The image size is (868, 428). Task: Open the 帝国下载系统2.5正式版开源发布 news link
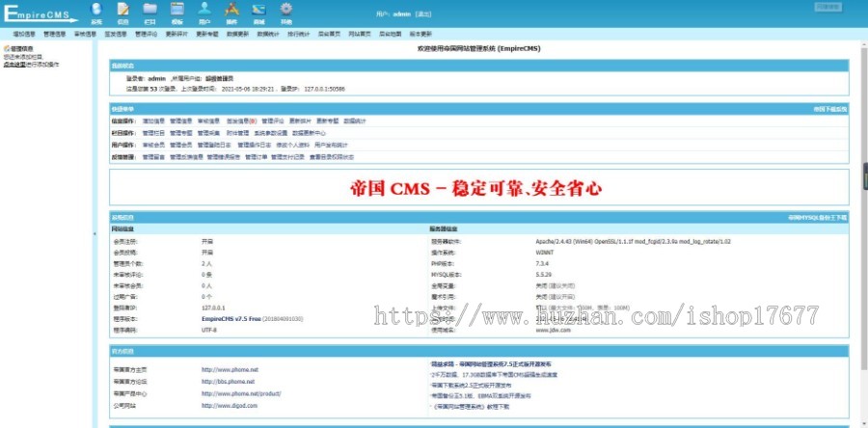tap(472, 385)
